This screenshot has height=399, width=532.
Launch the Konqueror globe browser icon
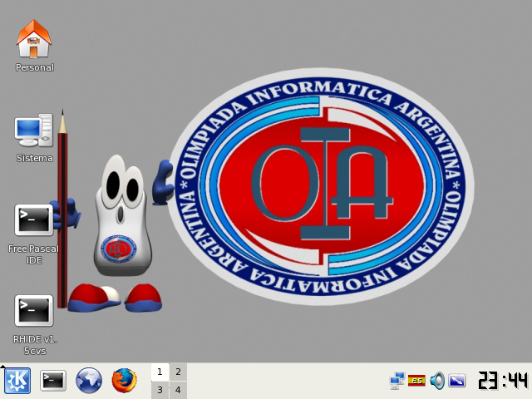pos(89,381)
